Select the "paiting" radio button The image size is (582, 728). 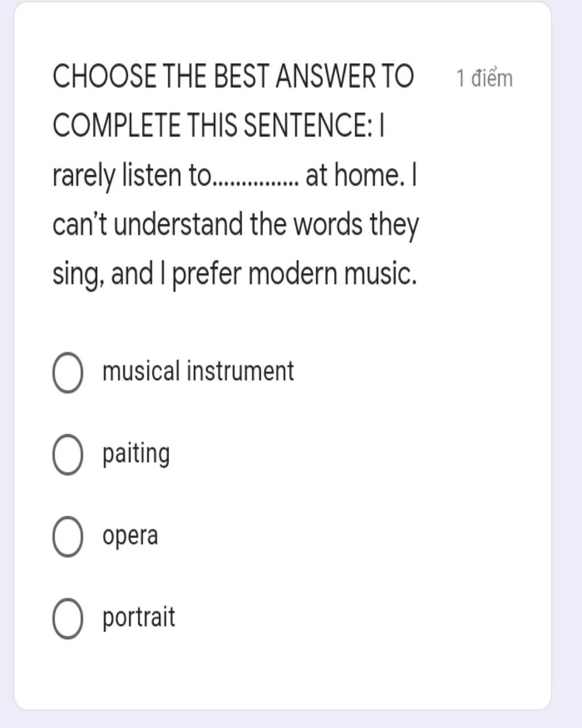pyautogui.click(x=68, y=454)
